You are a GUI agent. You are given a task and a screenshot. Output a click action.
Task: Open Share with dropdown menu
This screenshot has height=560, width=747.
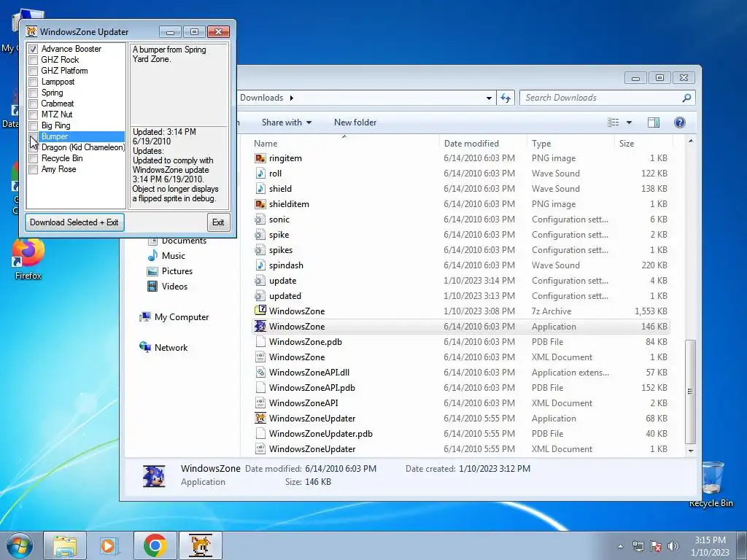[x=286, y=122]
